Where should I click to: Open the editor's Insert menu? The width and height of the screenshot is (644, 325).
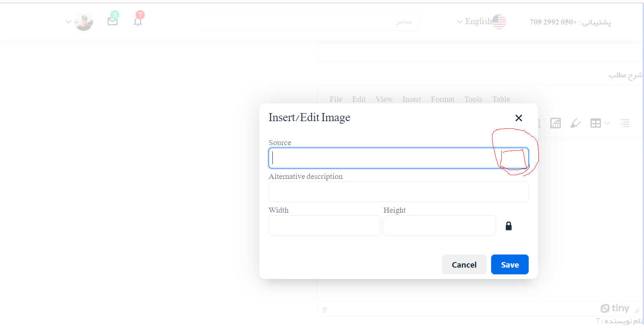411,99
